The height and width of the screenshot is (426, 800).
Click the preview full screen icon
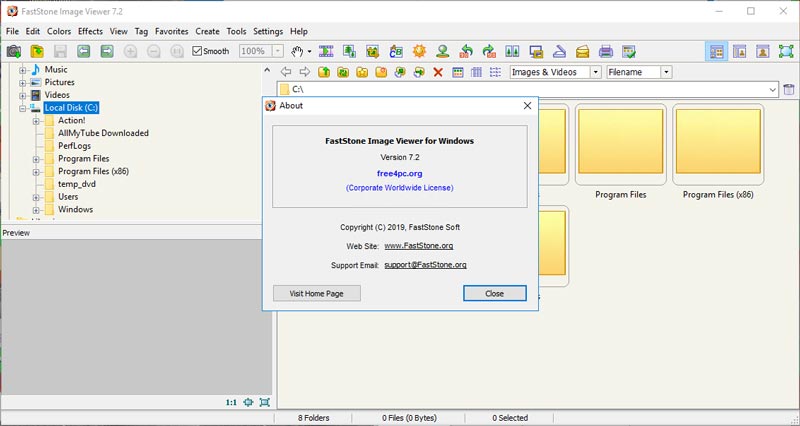pos(264,402)
